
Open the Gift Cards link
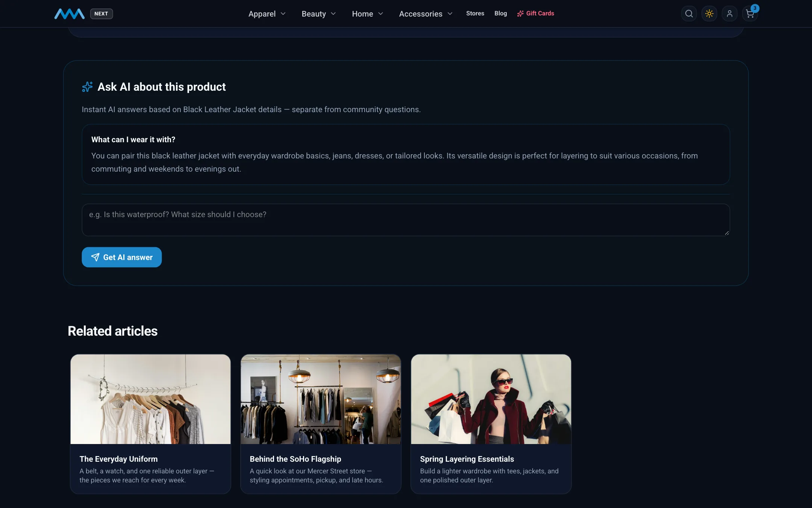[x=536, y=14]
